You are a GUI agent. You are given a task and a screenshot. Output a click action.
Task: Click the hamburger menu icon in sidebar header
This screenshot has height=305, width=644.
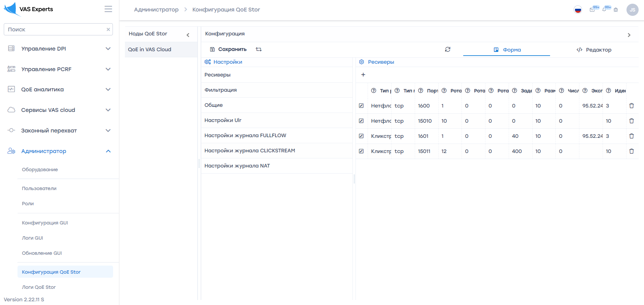pos(108,9)
